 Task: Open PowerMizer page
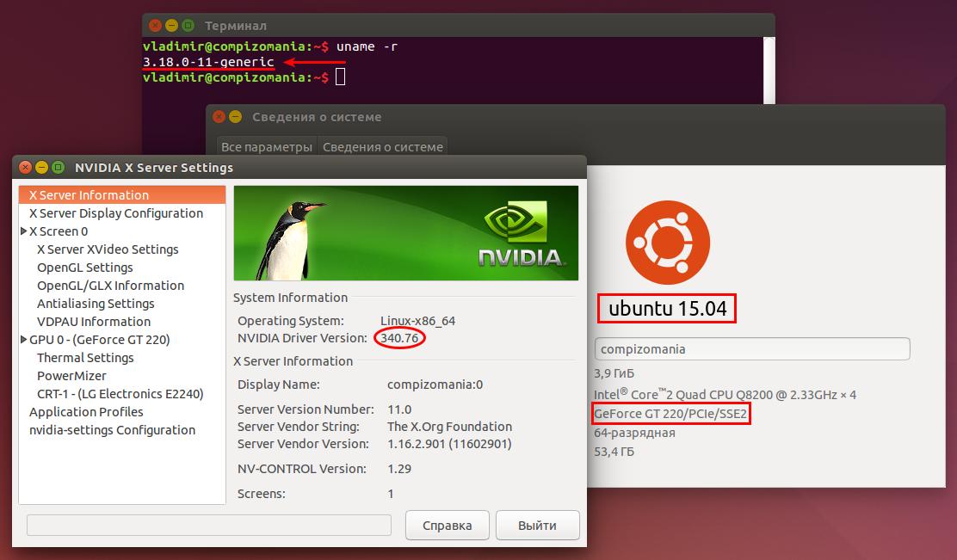(x=71, y=376)
